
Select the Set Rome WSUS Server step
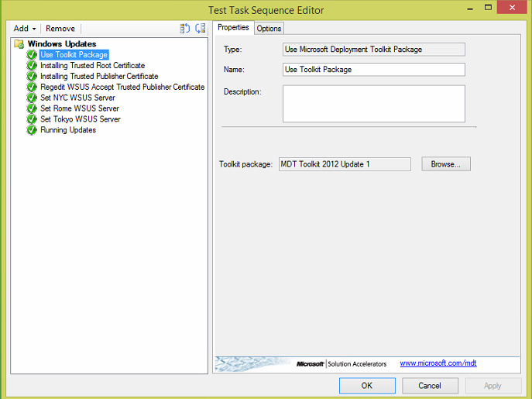point(80,108)
